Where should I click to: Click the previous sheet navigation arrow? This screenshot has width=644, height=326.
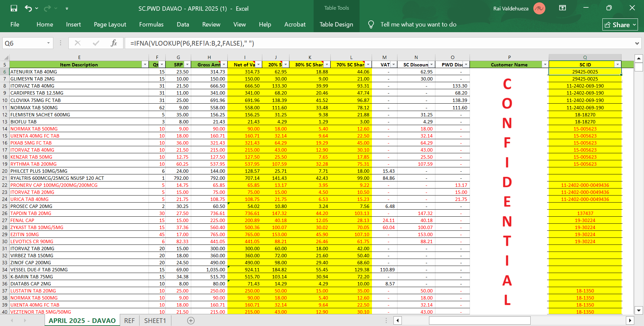tap(12, 321)
